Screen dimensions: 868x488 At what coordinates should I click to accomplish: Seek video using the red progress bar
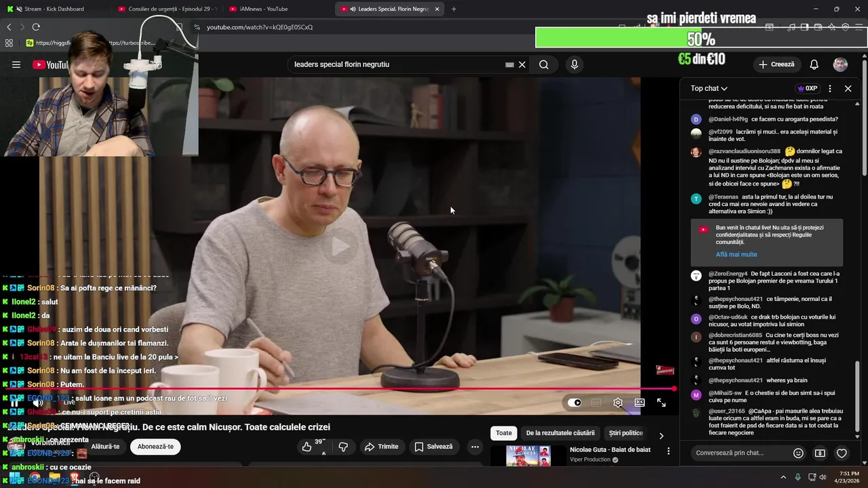[339, 389]
